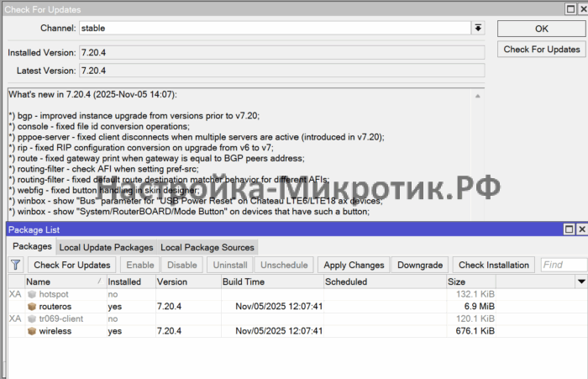Click the Apply Changes button
Viewport: 588px width, 379px height.
click(354, 265)
